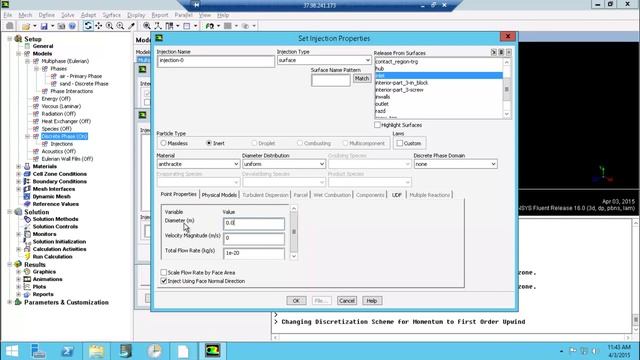Viewport: 640px width, 360px height.
Task: Select Massless particle type radio button
Action: (x=163, y=143)
